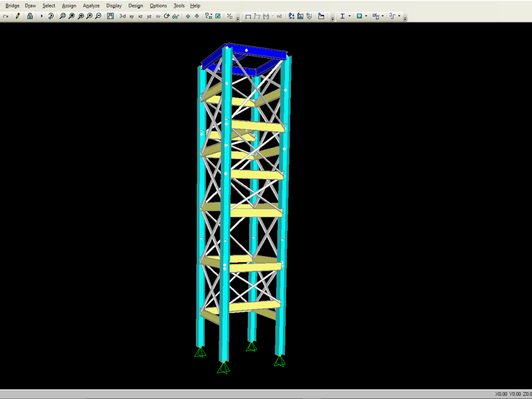Expand the arrow beside the brace drawing tool
This screenshot has width=532, height=399.
272,16
